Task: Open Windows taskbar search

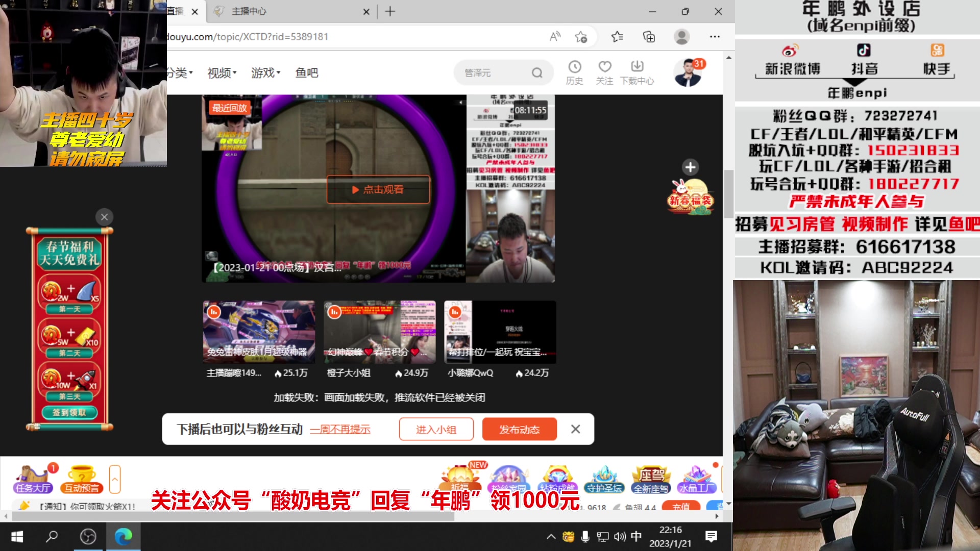Action: tap(52, 537)
